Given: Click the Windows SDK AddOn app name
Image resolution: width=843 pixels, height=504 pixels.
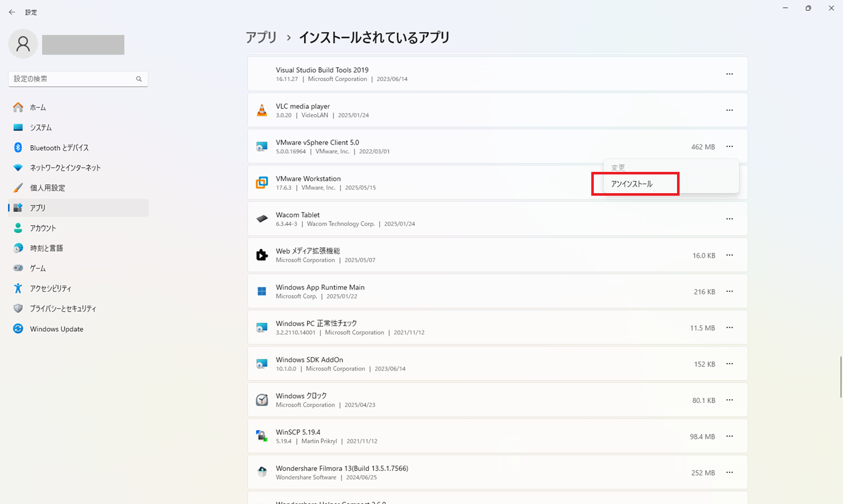Looking at the screenshot, I should click(310, 360).
